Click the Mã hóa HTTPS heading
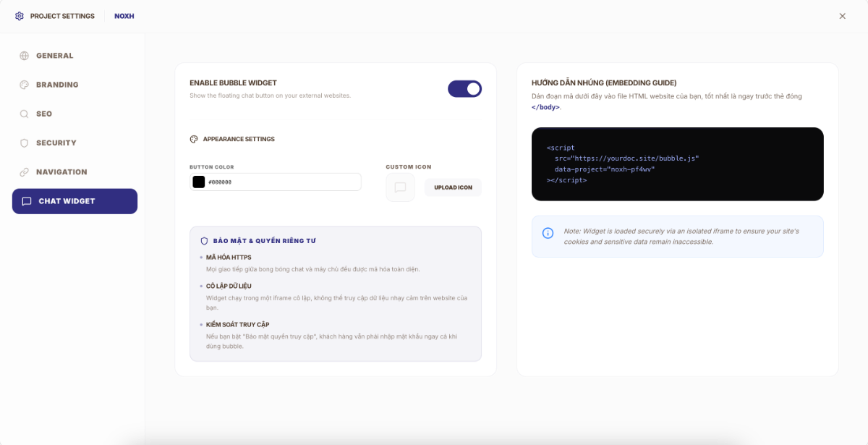Screen dimensions: 868x445 [x=229, y=258]
